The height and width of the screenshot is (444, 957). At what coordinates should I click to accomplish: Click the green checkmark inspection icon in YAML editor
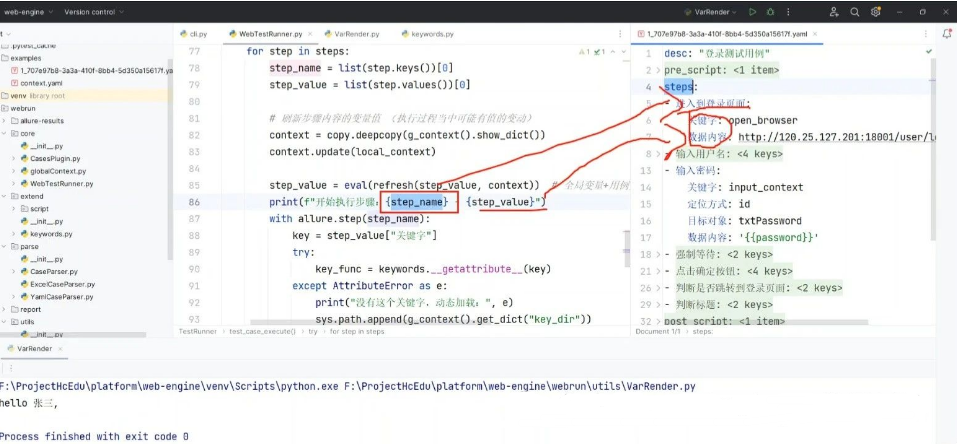[x=929, y=52]
